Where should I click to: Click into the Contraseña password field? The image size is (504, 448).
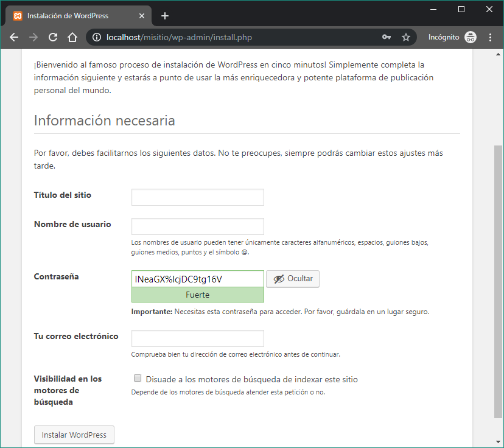pyautogui.click(x=198, y=279)
